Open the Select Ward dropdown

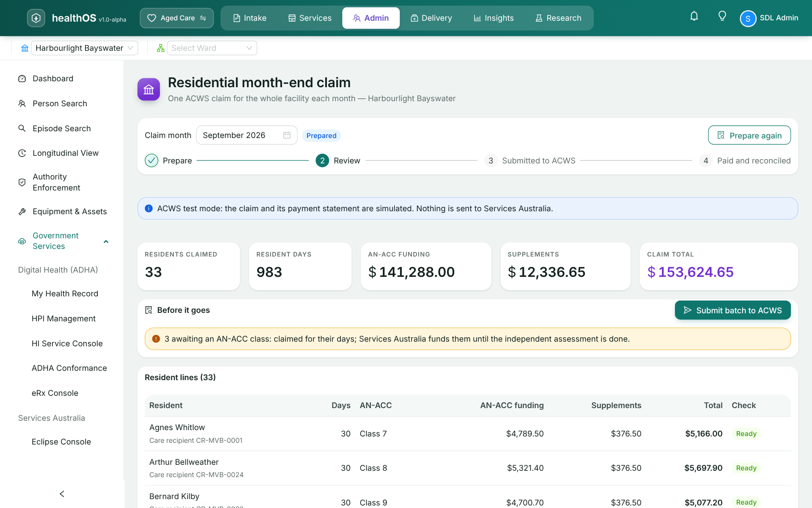tap(212, 48)
